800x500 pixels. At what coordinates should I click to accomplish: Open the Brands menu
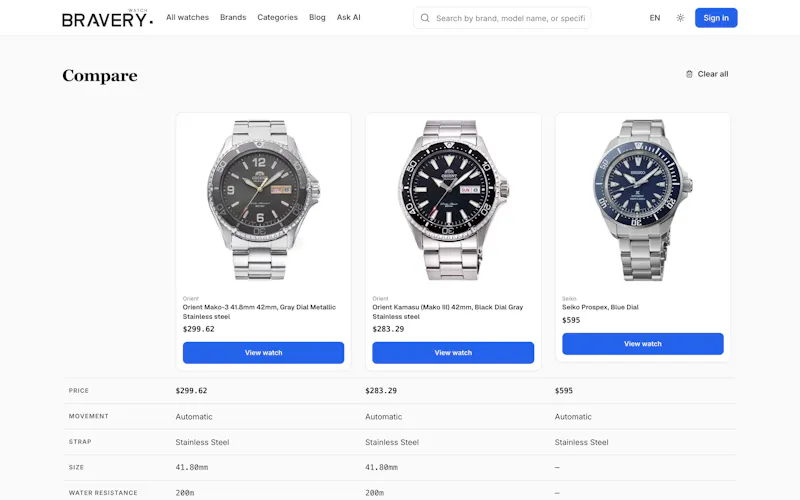click(x=233, y=17)
